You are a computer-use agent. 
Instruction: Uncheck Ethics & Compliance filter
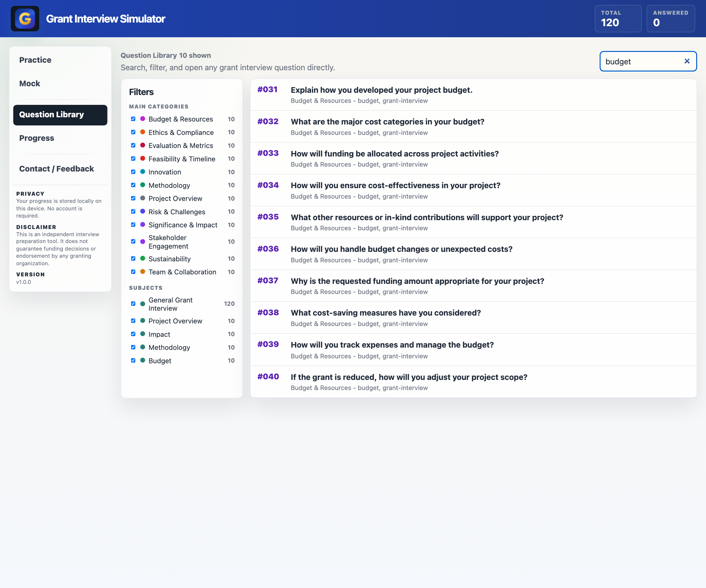[133, 132]
